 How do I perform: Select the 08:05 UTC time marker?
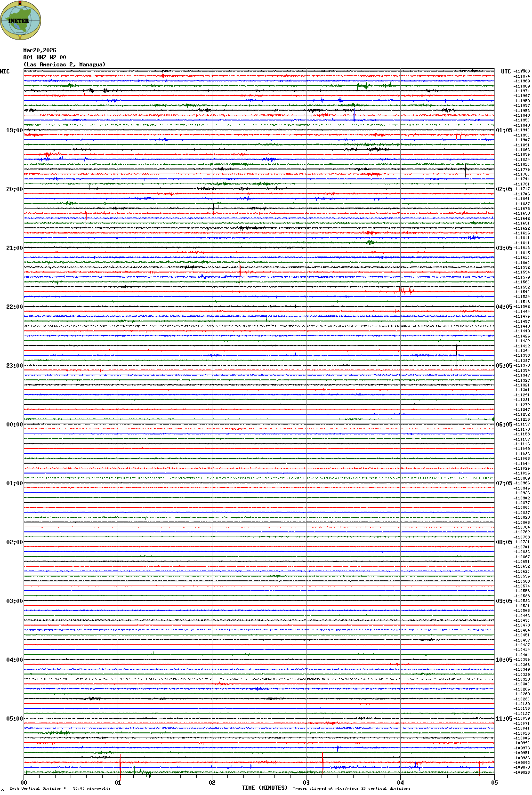click(504, 542)
